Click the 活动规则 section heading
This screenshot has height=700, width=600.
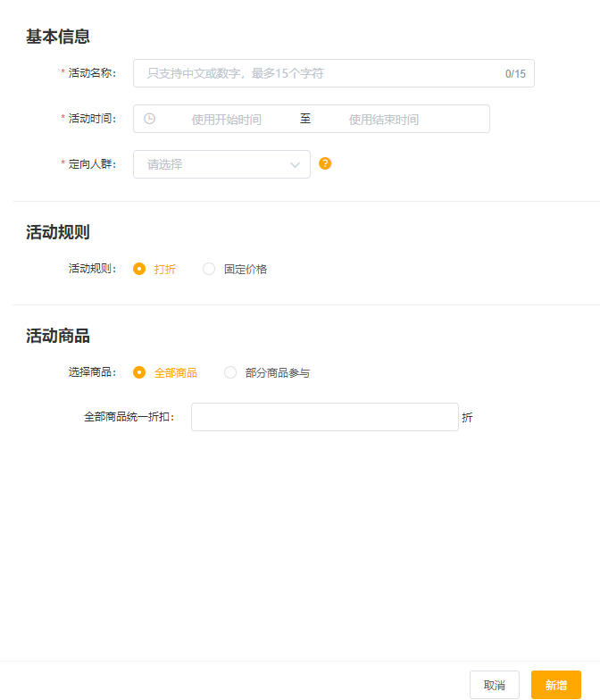(x=58, y=232)
